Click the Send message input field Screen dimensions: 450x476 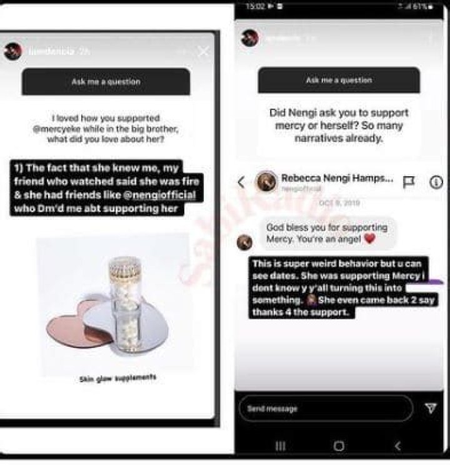(326, 409)
